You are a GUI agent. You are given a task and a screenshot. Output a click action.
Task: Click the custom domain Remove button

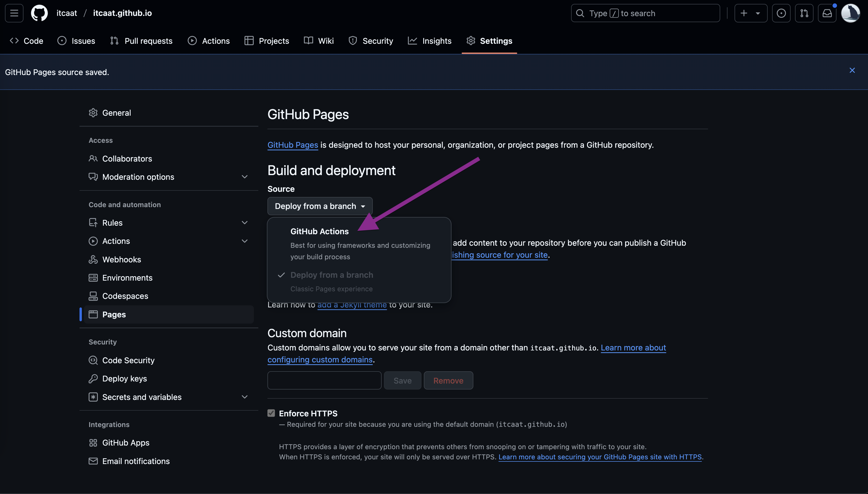[448, 380]
